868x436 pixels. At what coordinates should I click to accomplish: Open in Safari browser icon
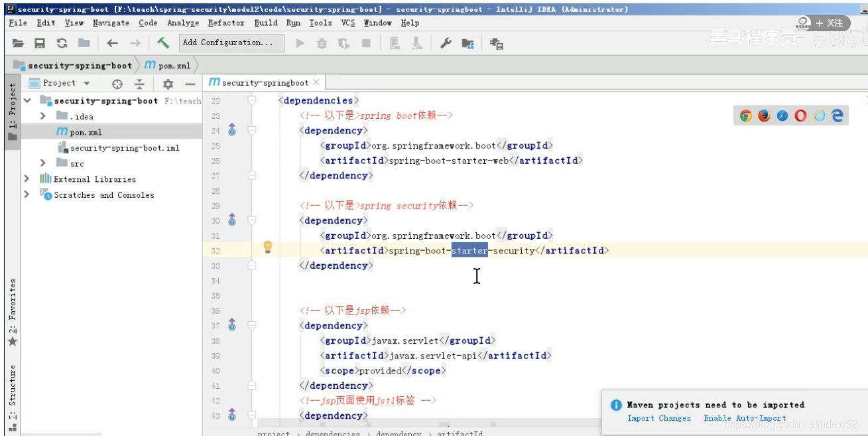(x=782, y=115)
